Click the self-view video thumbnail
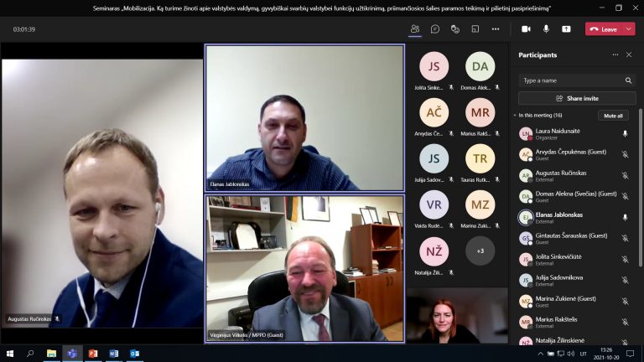The image size is (644, 362). click(x=457, y=315)
